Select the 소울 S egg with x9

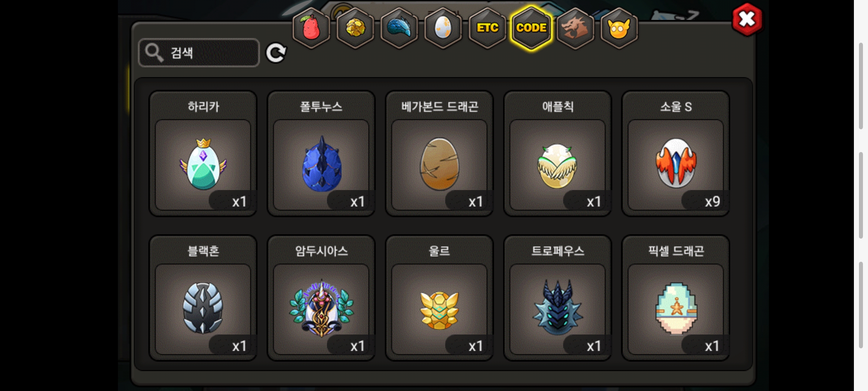(676, 154)
